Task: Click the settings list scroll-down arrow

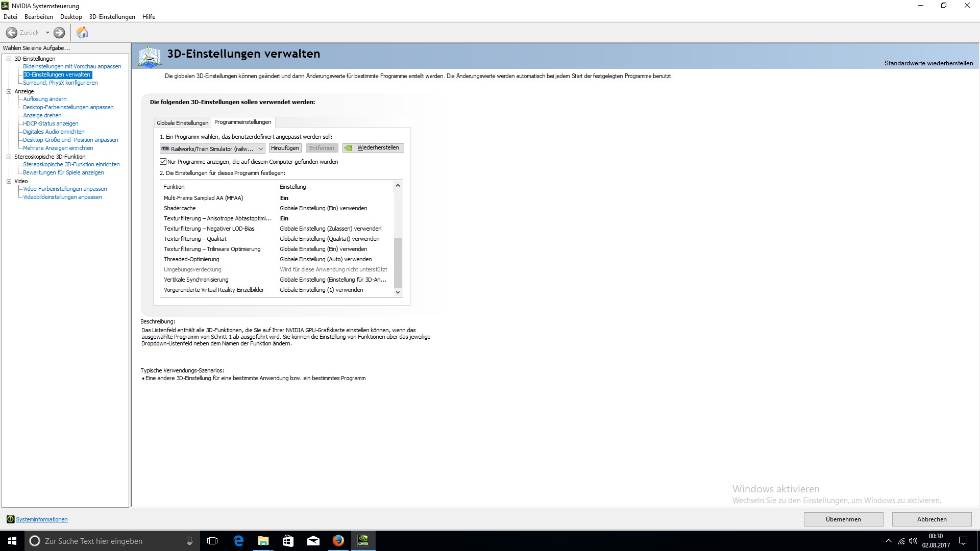Action: pos(398,292)
